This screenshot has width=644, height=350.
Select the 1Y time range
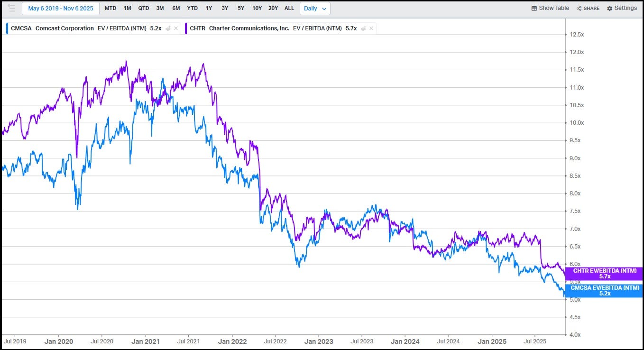[209, 9]
